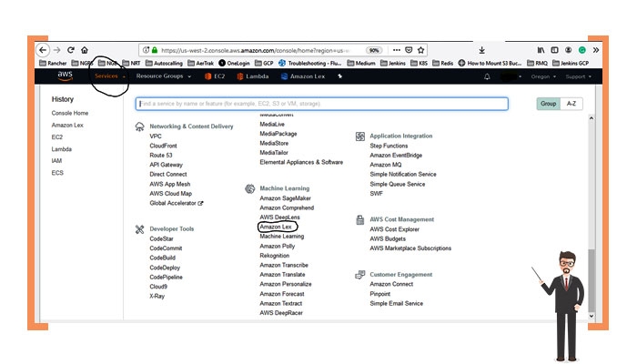Click the browser home button

84,50
